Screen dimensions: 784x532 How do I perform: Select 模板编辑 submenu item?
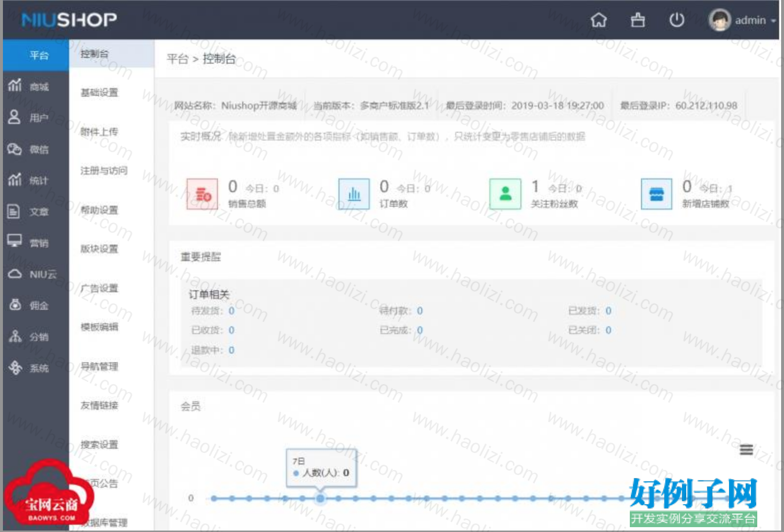pyautogui.click(x=99, y=327)
